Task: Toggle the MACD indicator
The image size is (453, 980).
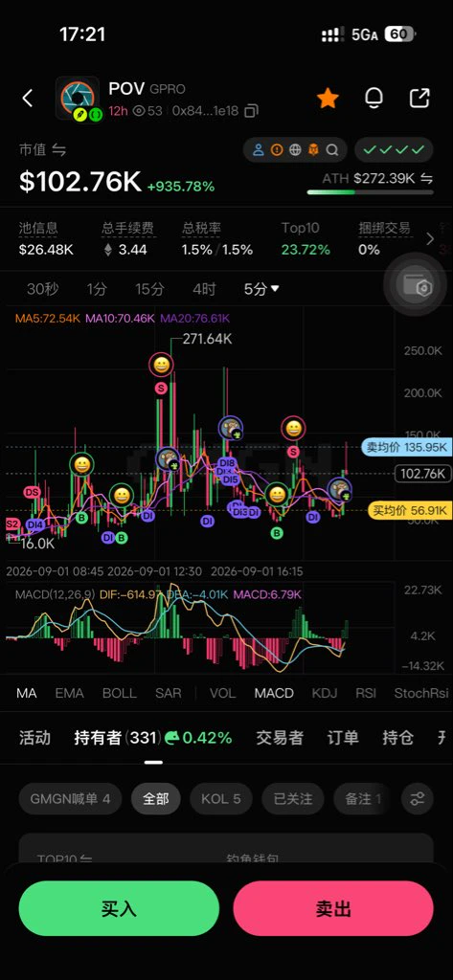Action: pyautogui.click(x=274, y=693)
